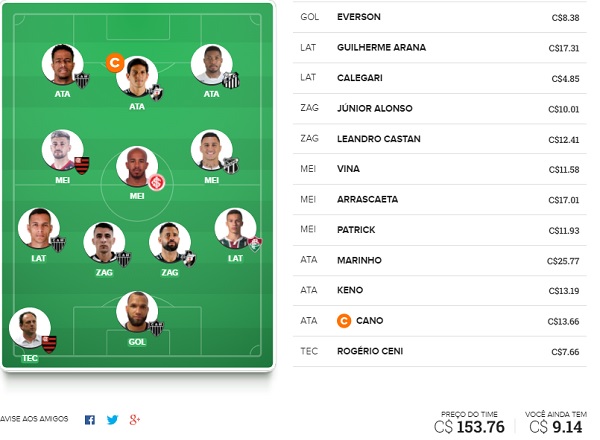Click the Twitter share icon
600x440 pixels.
coord(112,420)
